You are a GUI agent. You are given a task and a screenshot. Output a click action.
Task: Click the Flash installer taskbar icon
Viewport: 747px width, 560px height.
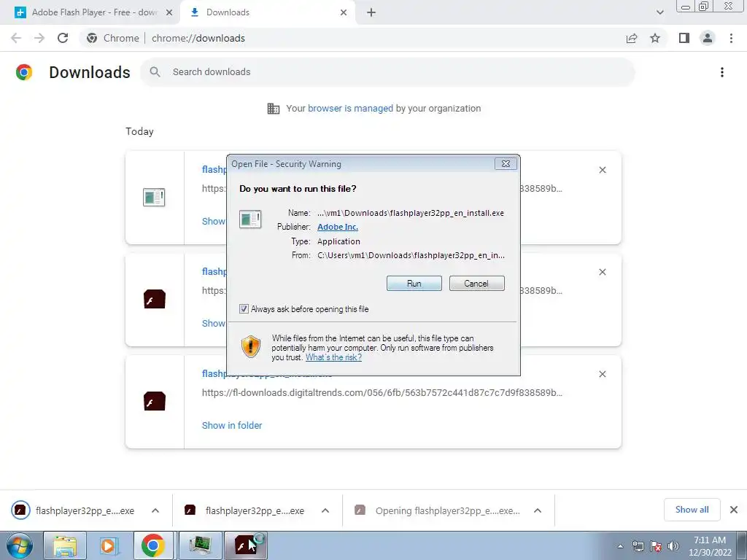click(x=245, y=545)
